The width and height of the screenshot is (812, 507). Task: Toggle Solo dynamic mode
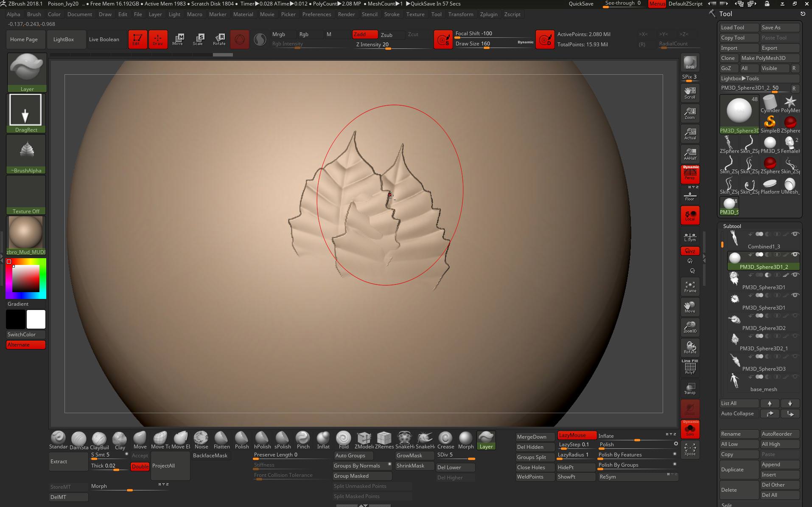click(x=690, y=429)
